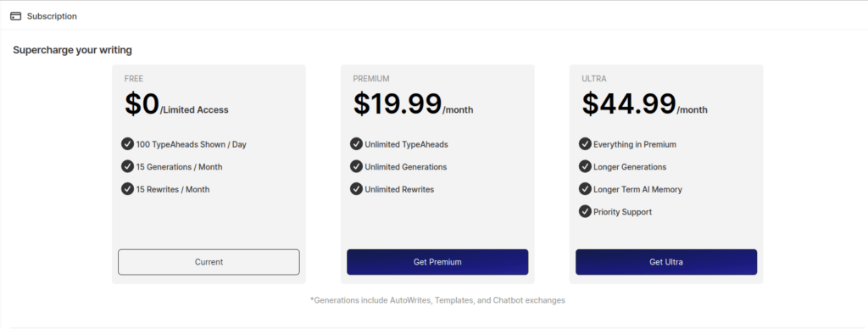868x329 pixels.
Task: Click checkmark icon beside Unlimited Generations
Action: (x=356, y=166)
